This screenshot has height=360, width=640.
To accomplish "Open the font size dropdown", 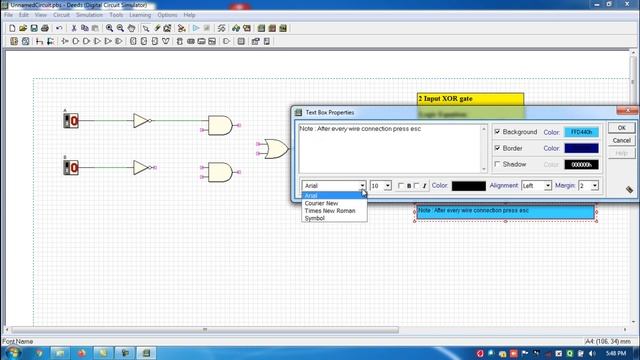I will pyautogui.click(x=387, y=186).
